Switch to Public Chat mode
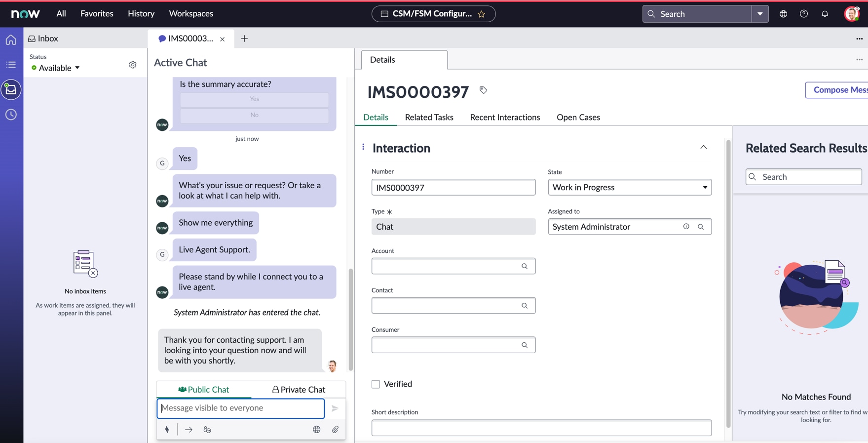The height and width of the screenshot is (443, 868). 204,390
